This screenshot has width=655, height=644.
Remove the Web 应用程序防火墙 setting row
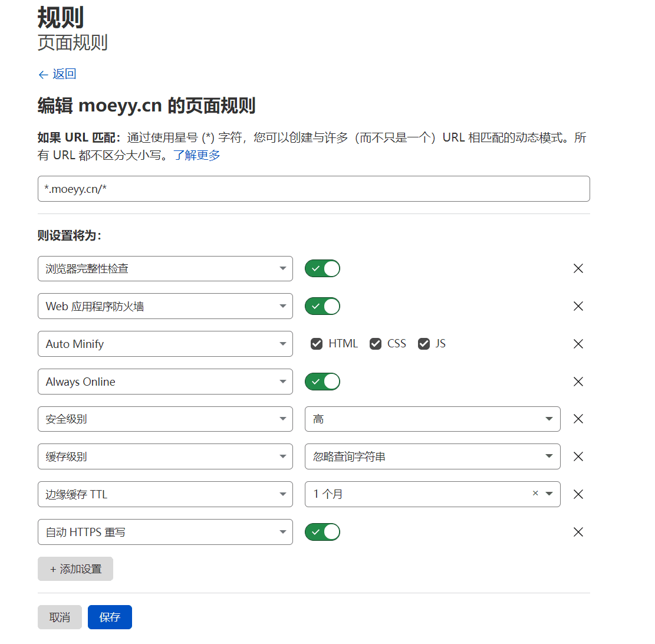pos(578,306)
